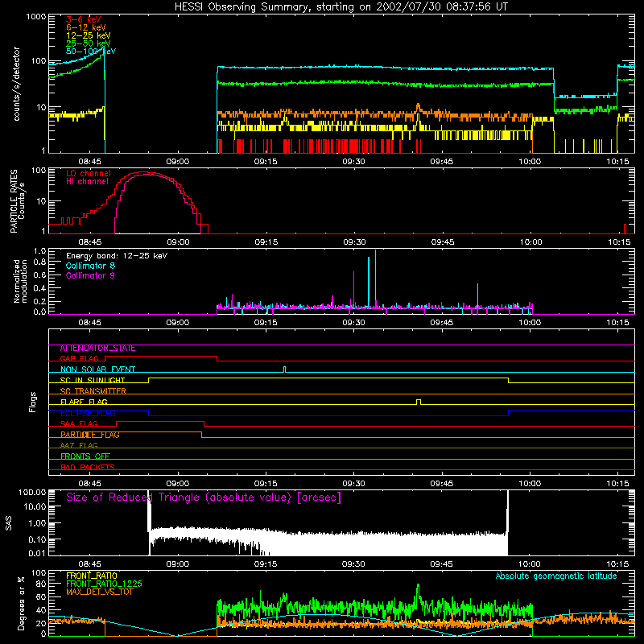
Task: Click the Flags axis label
Action: coord(32,402)
